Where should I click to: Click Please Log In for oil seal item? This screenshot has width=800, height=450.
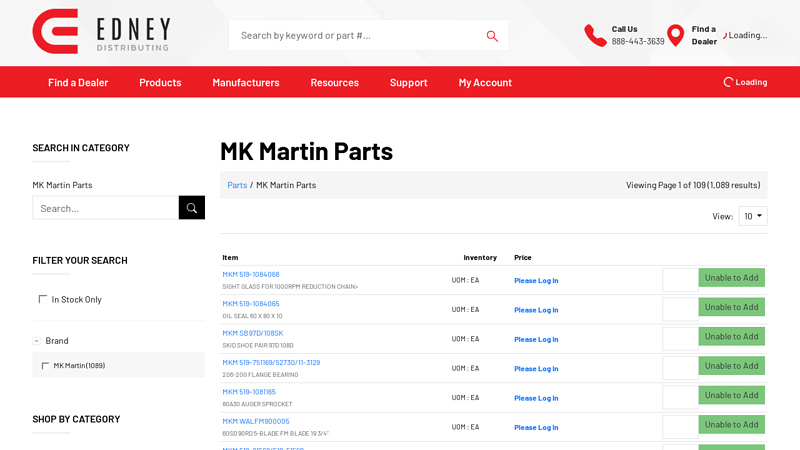(x=536, y=310)
